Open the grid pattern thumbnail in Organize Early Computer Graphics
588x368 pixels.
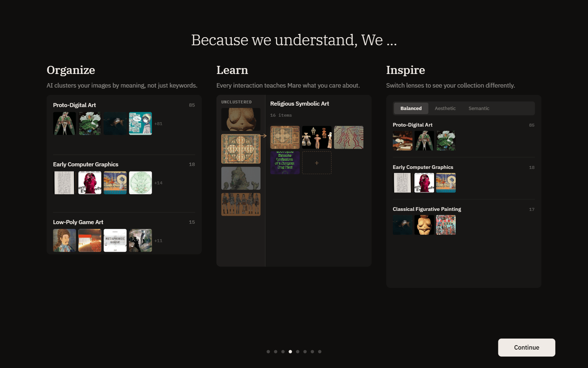tap(64, 183)
